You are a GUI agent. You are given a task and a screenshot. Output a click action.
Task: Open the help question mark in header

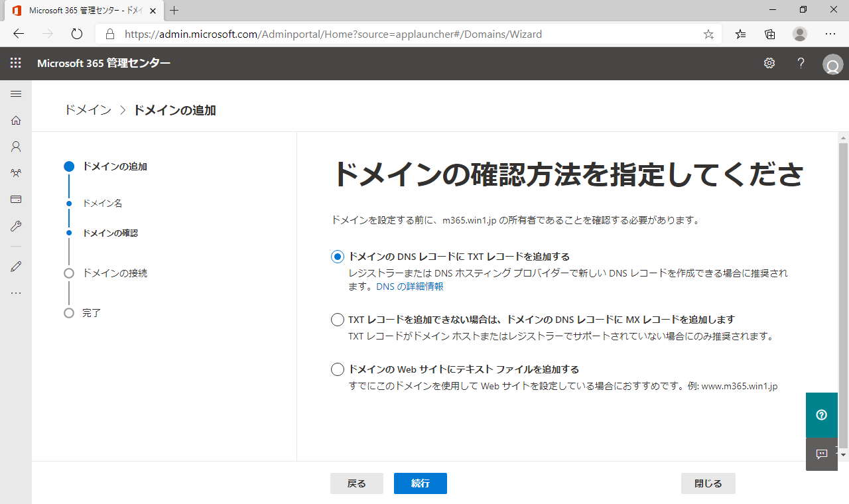(801, 63)
